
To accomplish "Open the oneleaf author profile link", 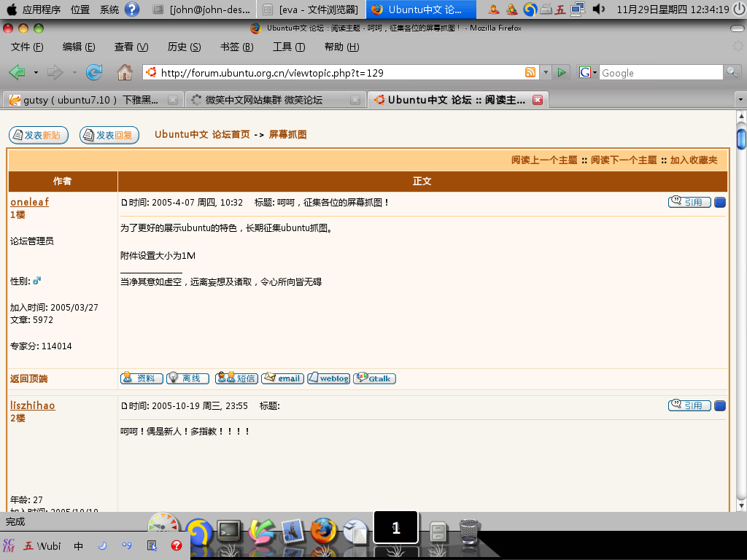I will click(x=29, y=202).
